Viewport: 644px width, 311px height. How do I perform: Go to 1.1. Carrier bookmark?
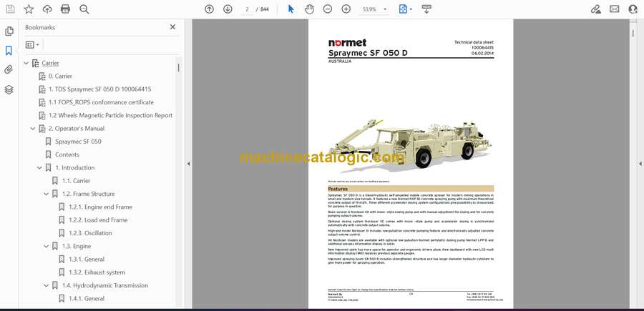[x=76, y=181]
